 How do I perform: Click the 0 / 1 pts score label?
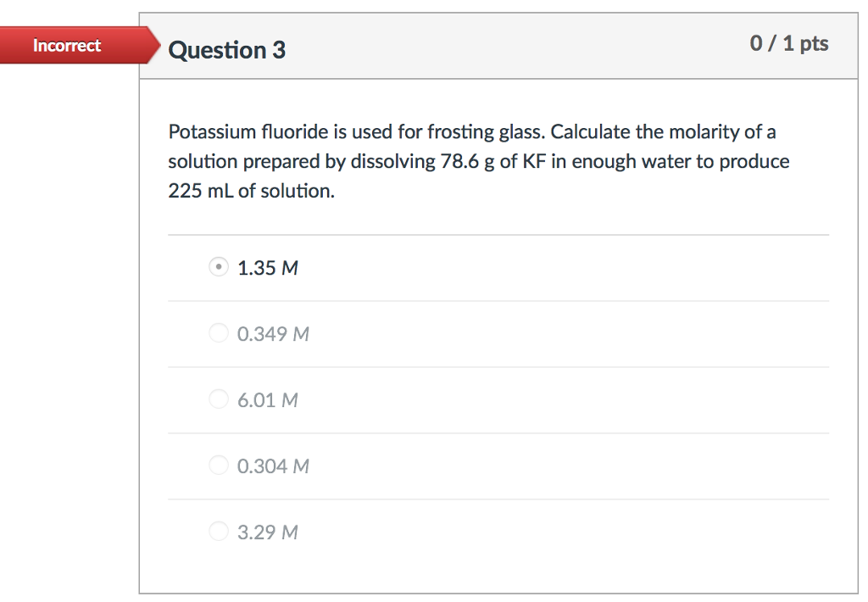(790, 44)
